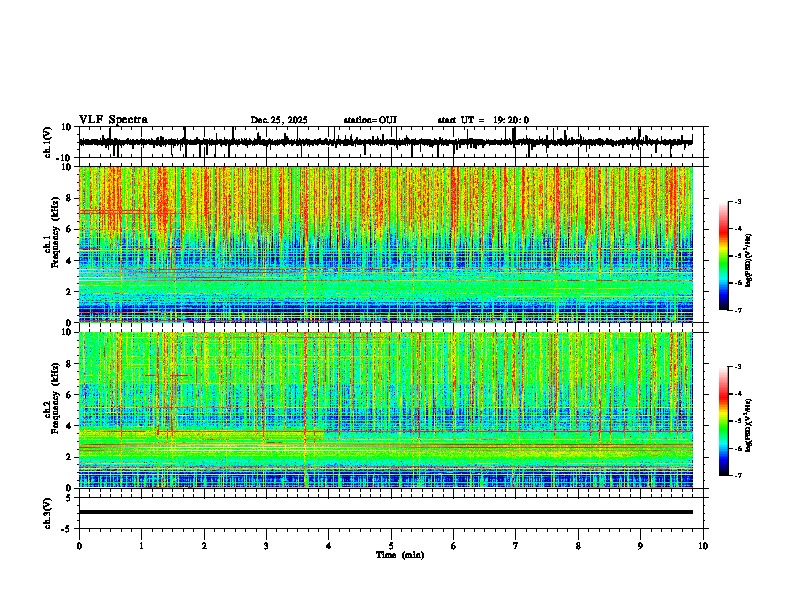The height and width of the screenshot is (612, 792).
Task: Click the "3" minute tick on time axis
Action: point(266,546)
